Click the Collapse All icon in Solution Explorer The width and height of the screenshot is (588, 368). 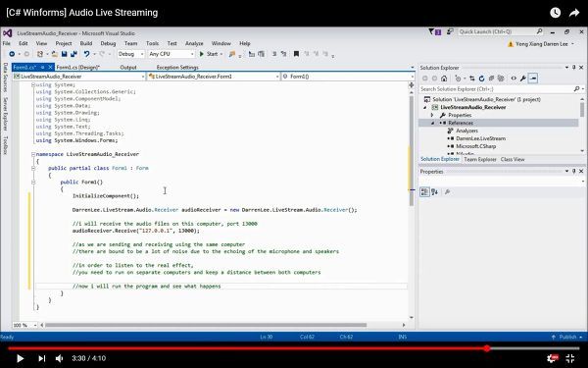coord(491,79)
